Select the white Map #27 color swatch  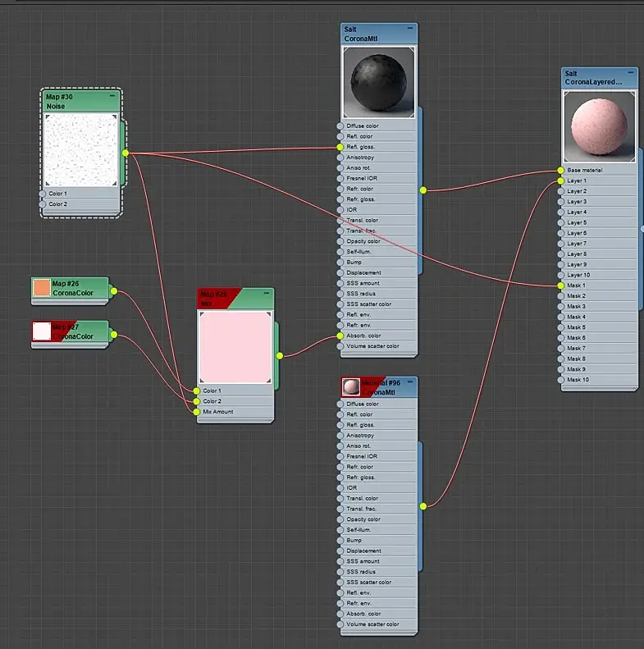click(41, 331)
